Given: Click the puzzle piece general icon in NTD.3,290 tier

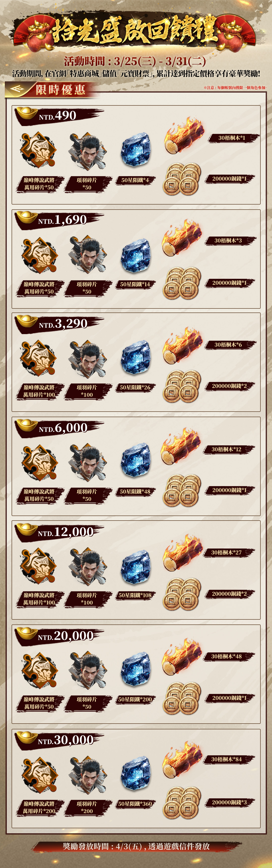Looking at the screenshot, I should (39, 358).
